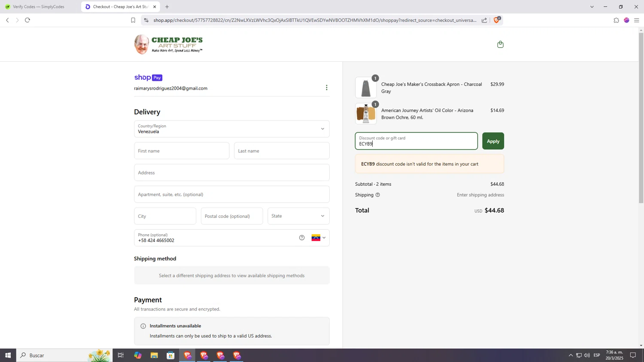Open File Explorer from the taskbar

pos(154,355)
